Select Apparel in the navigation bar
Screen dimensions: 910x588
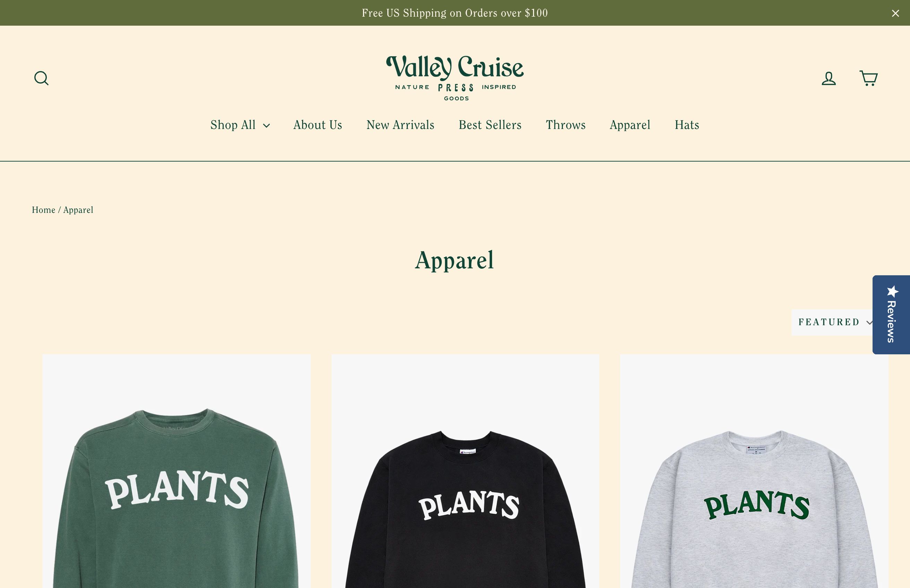pyautogui.click(x=630, y=125)
